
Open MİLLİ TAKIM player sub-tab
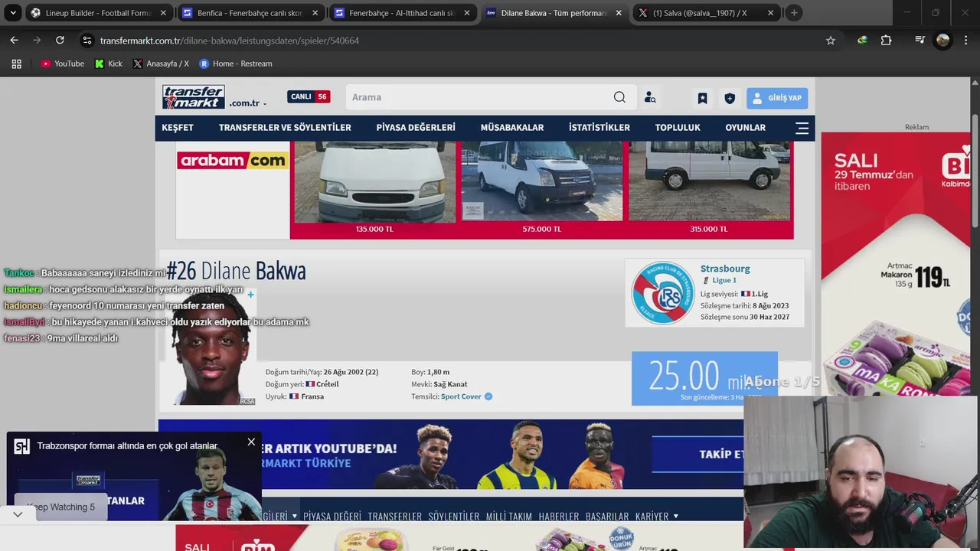pyautogui.click(x=509, y=517)
